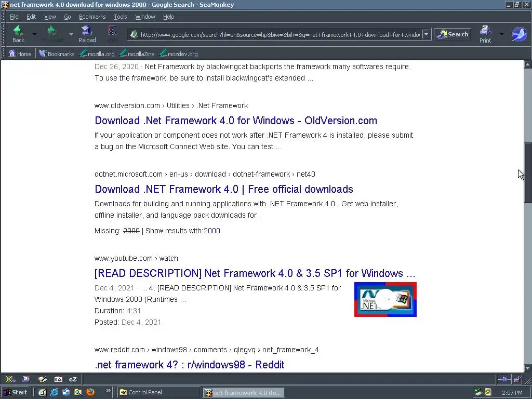
Task: Click the online/offline status icon
Action: (x=504, y=379)
